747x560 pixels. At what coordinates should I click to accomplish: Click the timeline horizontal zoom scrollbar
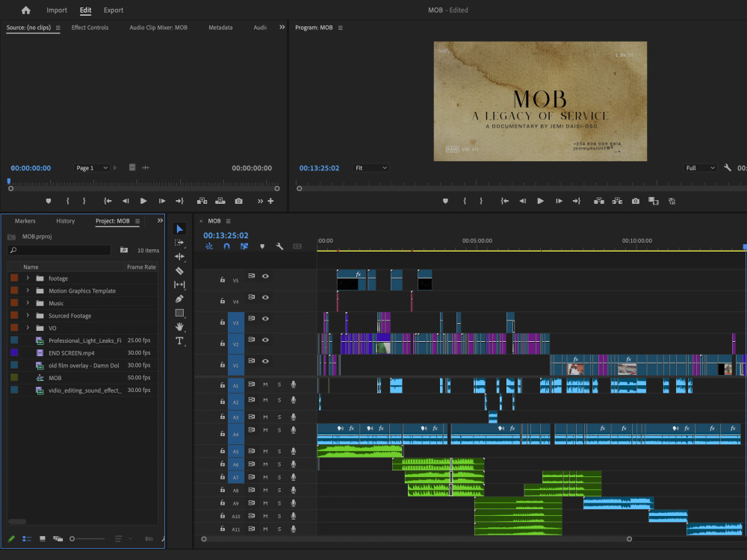[416, 539]
